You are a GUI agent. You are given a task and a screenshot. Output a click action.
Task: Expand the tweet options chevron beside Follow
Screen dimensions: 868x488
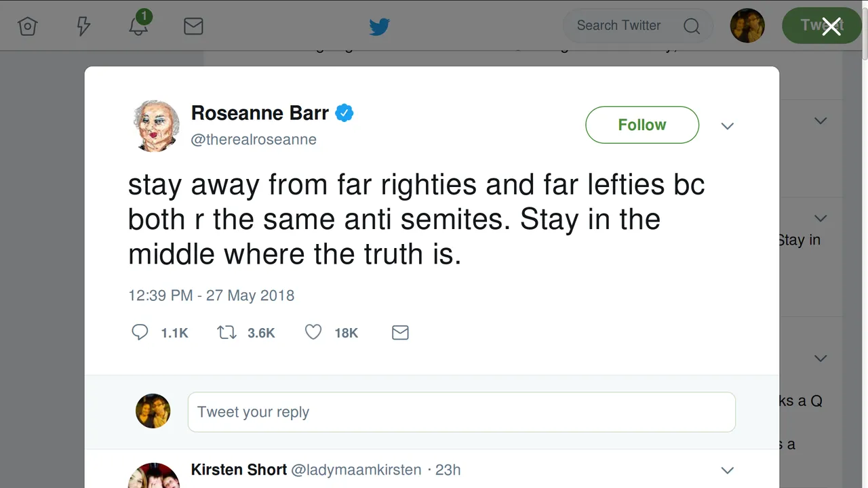(x=728, y=126)
